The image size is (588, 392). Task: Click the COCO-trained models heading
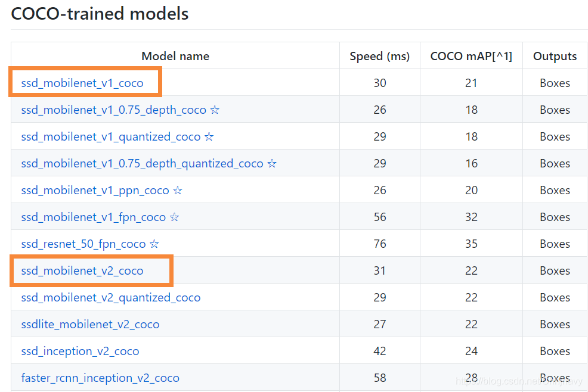pyautogui.click(x=99, y=14)
